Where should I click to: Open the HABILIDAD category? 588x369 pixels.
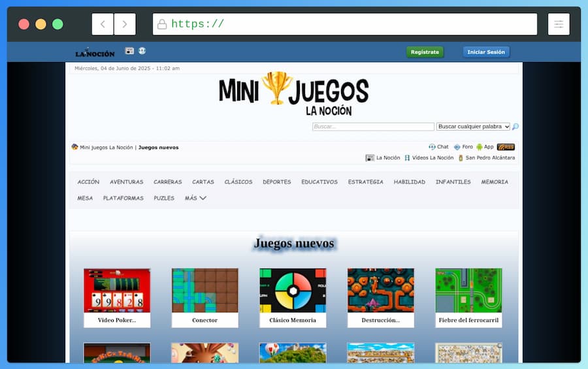coord(410,182)
